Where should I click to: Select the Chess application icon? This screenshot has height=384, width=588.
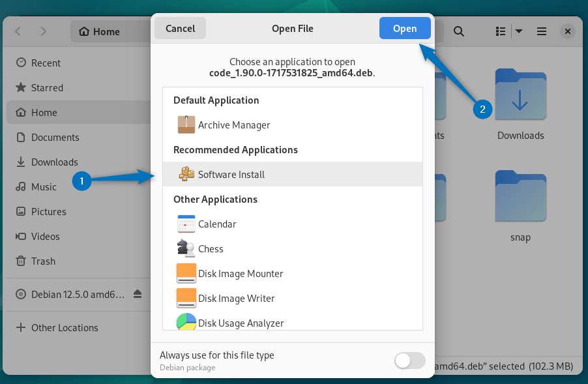(186, 248)
